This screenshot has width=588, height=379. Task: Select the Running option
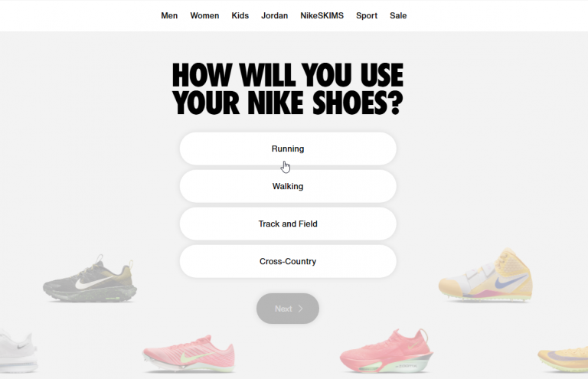pyautogui.click(x=288, y=149)
